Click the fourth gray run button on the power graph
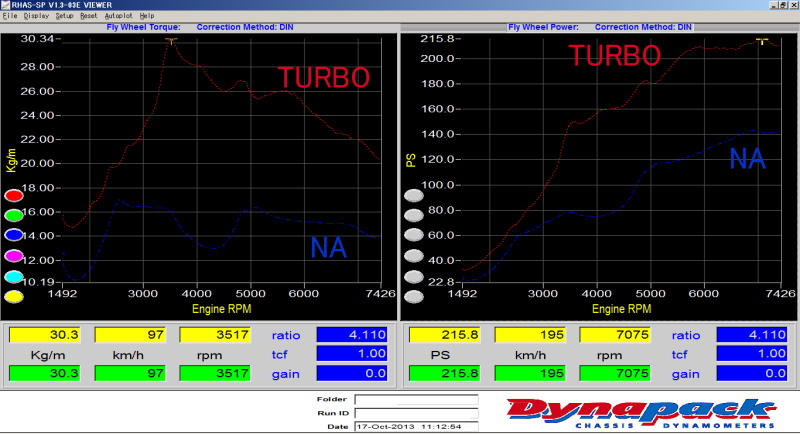 (x=414, y=256)
